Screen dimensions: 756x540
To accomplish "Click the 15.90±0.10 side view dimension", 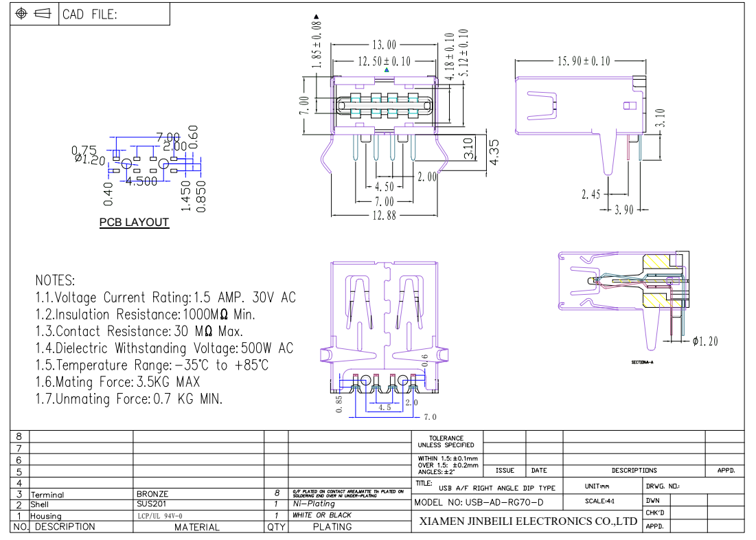I will (584, 61).
